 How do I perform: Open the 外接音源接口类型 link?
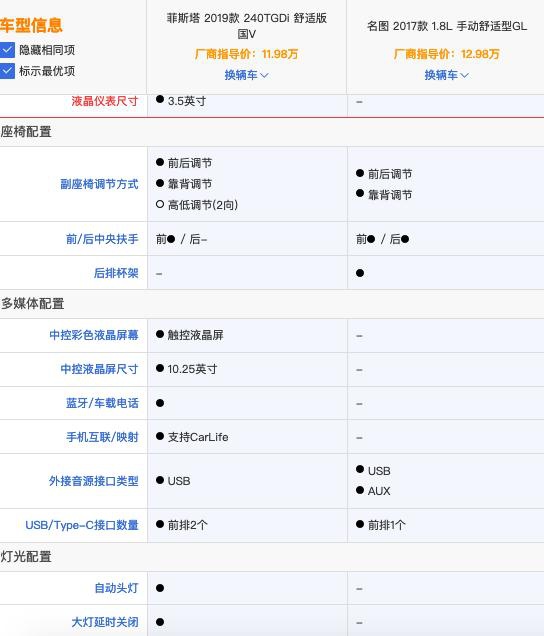(x=94, y=481)
